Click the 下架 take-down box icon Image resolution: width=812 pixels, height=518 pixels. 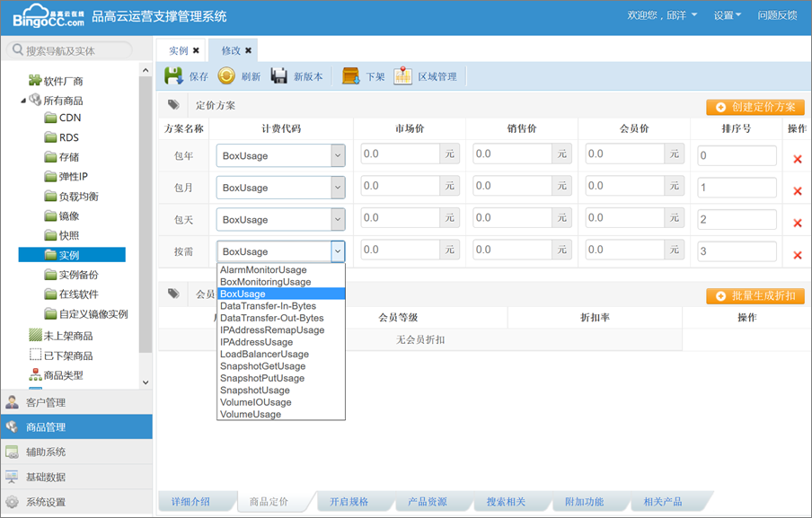coord(350,76)
